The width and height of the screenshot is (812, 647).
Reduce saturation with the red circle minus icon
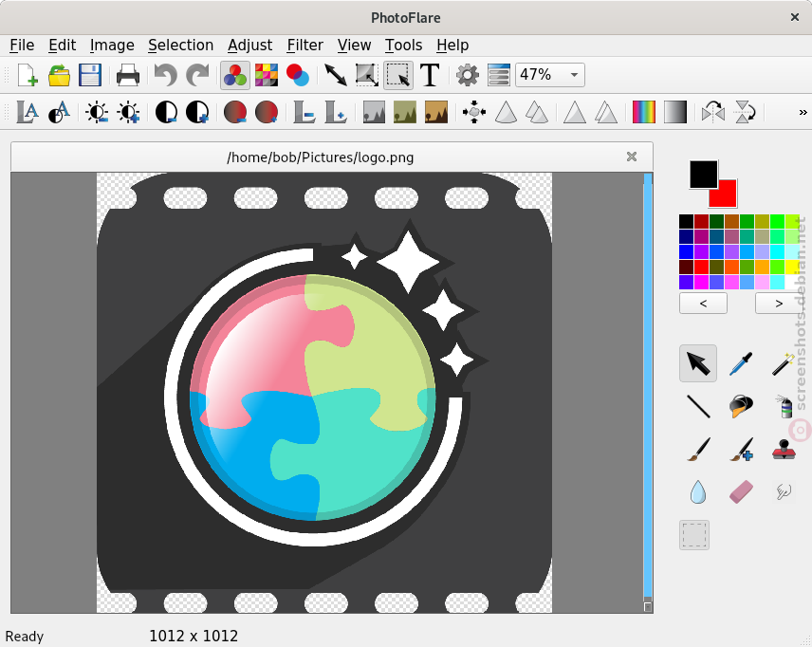coord(235,112)
